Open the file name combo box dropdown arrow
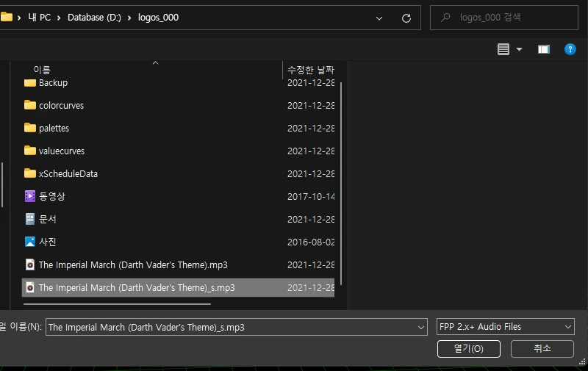Viewport: 588px width, 371px height. point(421,327)
